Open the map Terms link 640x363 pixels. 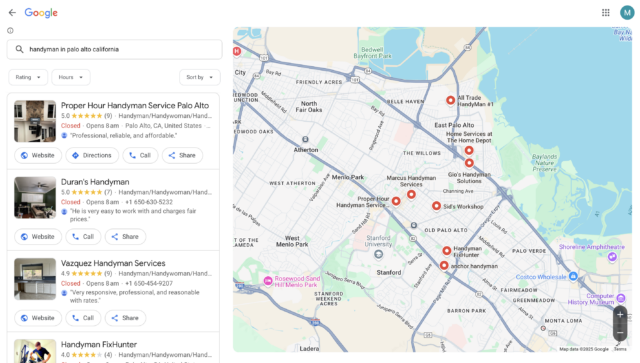[620, 349]
